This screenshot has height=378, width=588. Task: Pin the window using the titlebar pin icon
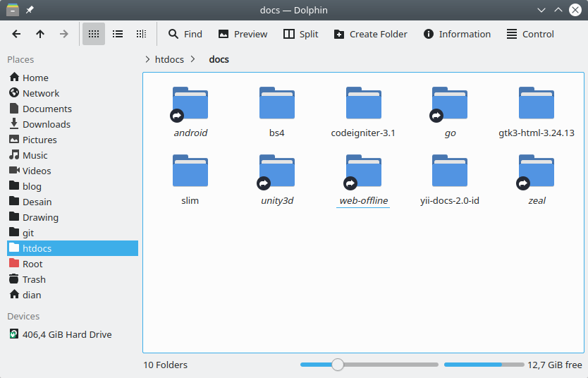click(x=30, y=11)
